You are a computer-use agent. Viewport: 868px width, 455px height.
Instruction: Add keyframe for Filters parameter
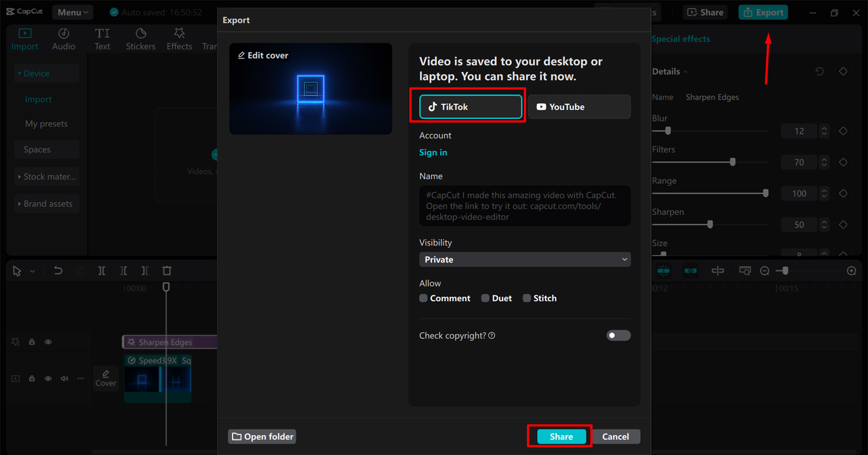844,162
